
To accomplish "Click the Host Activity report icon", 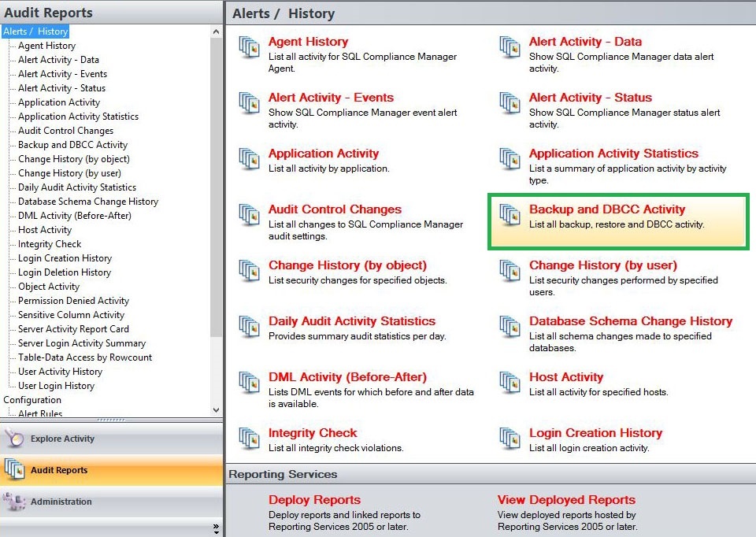I will pos(510,383).
